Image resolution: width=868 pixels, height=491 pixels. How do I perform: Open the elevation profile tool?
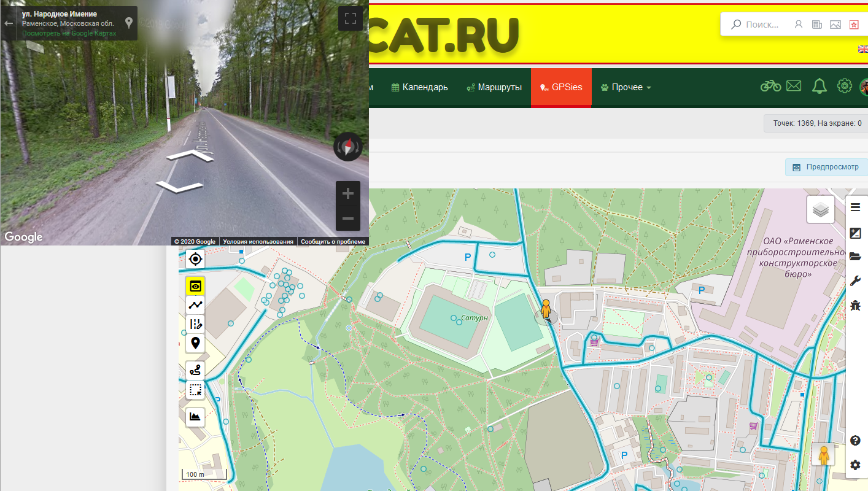[x=195, y=417]
